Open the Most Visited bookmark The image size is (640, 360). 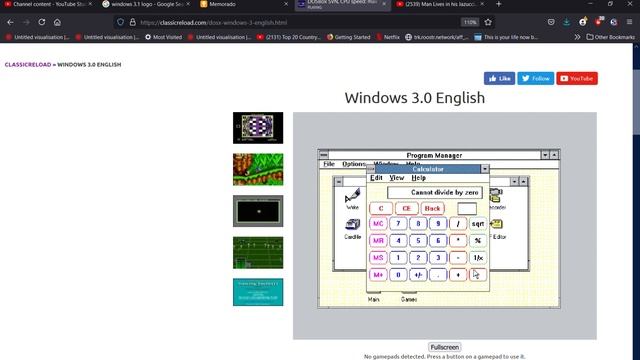tap(164, 37)
